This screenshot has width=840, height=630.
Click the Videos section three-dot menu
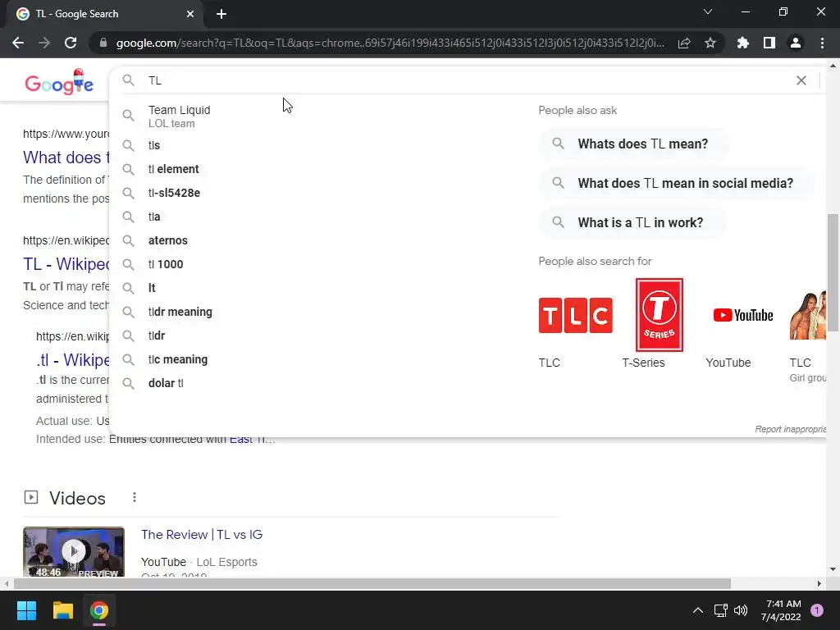[135, 498]
